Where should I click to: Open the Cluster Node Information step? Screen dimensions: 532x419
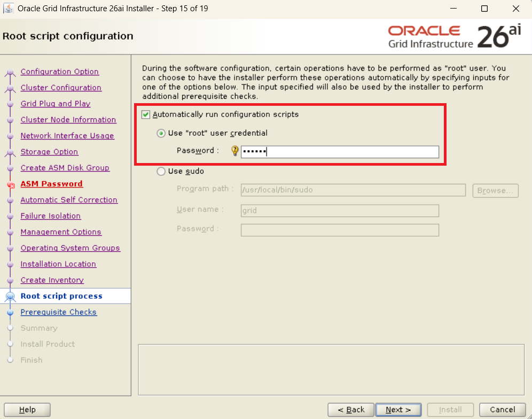[68, 120]
